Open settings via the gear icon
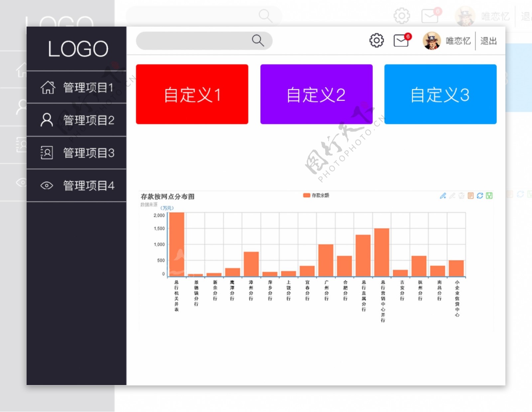532x412 pixels. [x=376, y=41]
